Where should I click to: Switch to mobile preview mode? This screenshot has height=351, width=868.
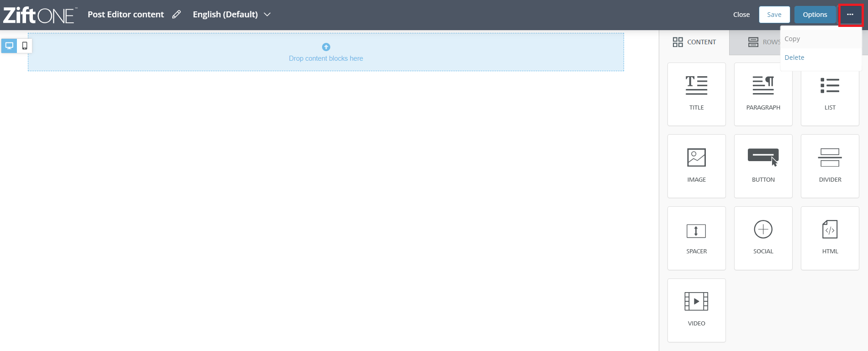[x=25, y=46]
